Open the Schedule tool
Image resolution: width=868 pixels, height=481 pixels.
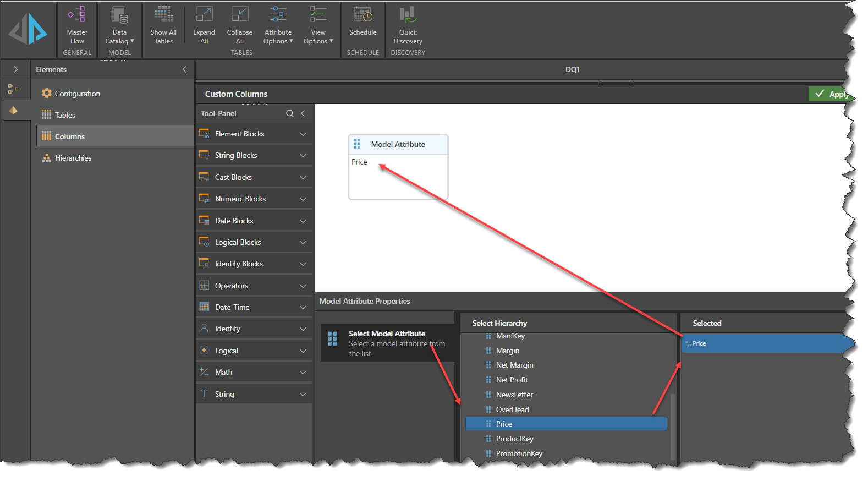(363, 22)
